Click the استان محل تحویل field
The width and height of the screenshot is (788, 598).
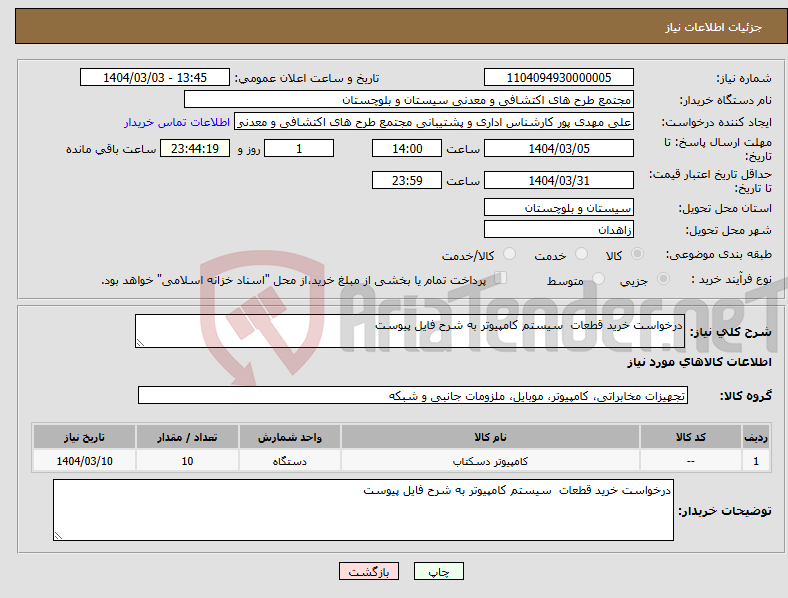click(559, 208)
